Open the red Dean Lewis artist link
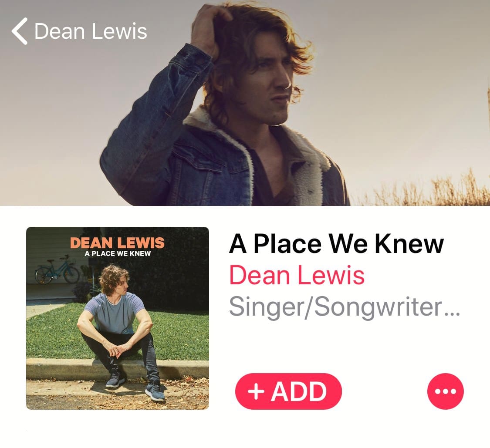Screen dimensions: 490x448 [x=297, y=275]
